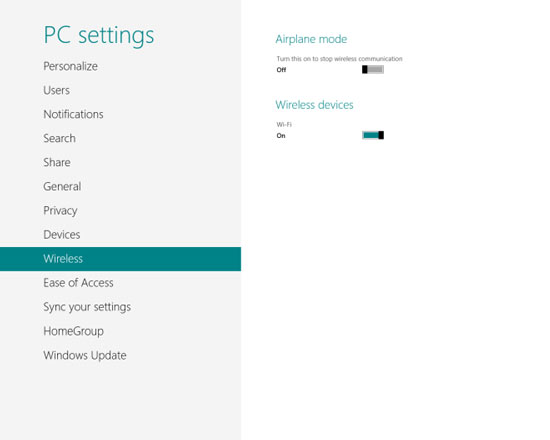Image resolution: width=550 pixels, height=440 pixels.
Task: Turn off the Wi-Fi switch
Action: (x=373, y=135)
